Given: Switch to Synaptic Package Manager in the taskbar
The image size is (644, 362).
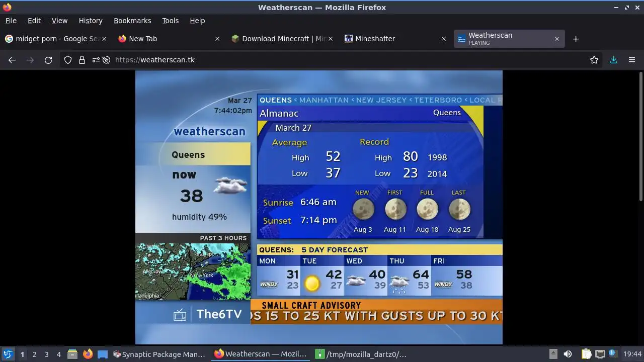Looking at the screenshot, I should click(159, 354).
